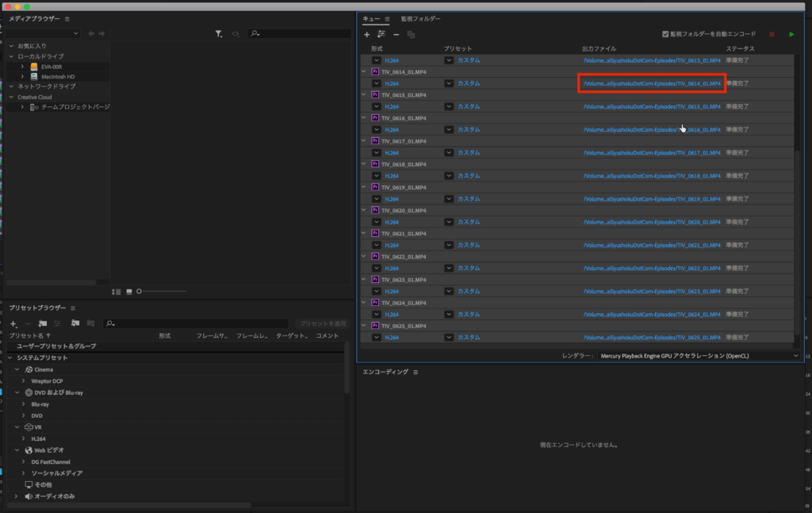This screenshot has height=513, width=812.
Task: Click the カスタム preset link for TIV_0620_01.MP4
Action: (x=468, y=222)
